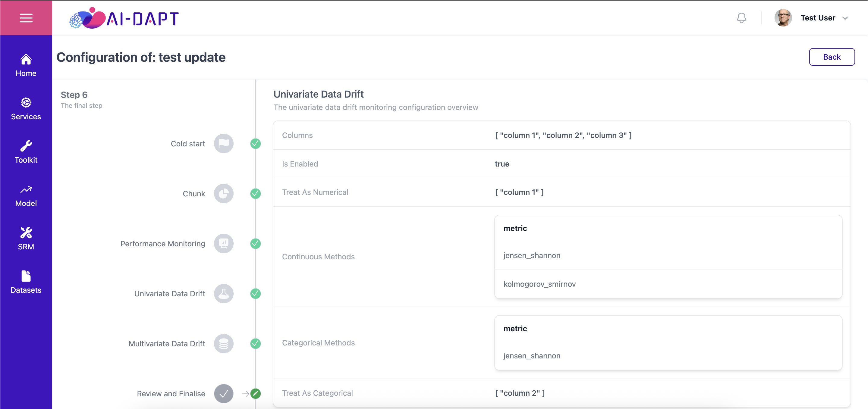Click green checkmark beside Performance Monitoring
This screenshot has height=409, width=868.
point(255,243)
